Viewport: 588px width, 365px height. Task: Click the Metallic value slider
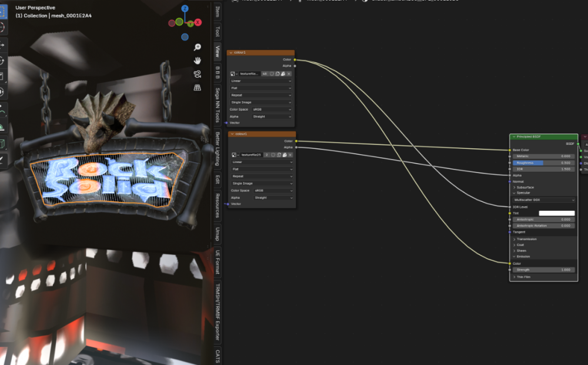coord(544,156)
